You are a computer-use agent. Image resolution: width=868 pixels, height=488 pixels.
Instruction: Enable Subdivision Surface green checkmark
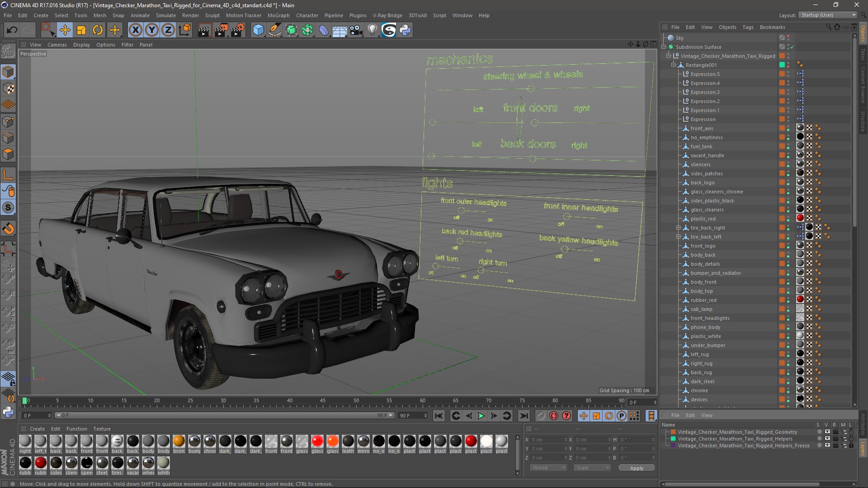click(792, 47)
